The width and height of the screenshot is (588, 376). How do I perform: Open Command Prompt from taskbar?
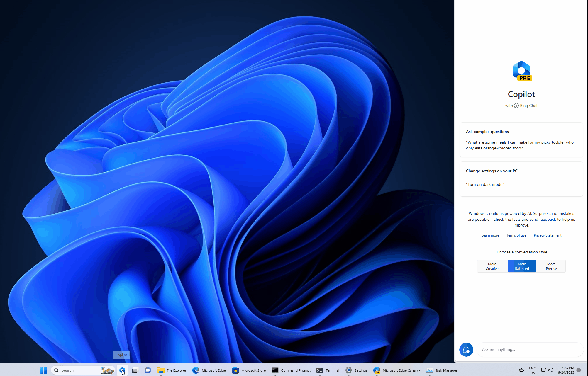(275, 370)
